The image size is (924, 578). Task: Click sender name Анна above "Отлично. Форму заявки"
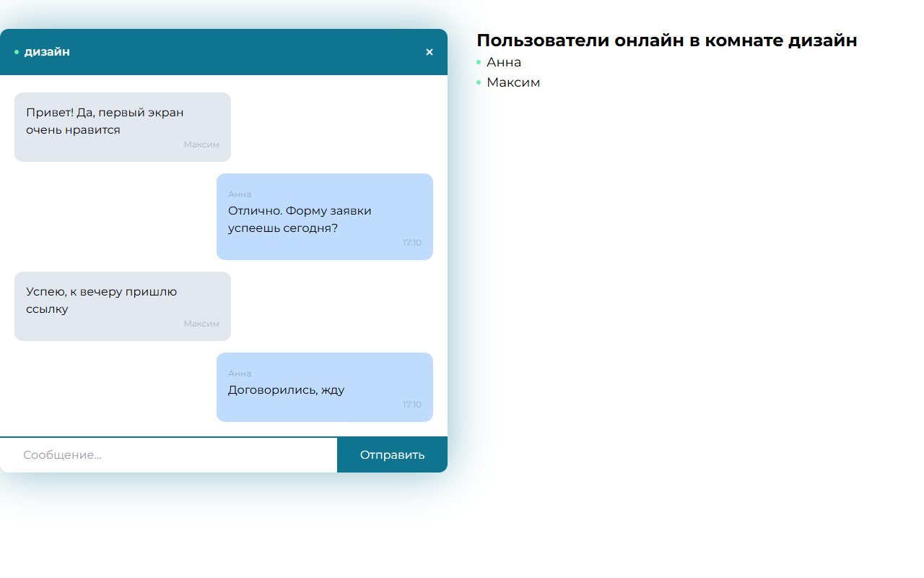[x=240, y=194]
